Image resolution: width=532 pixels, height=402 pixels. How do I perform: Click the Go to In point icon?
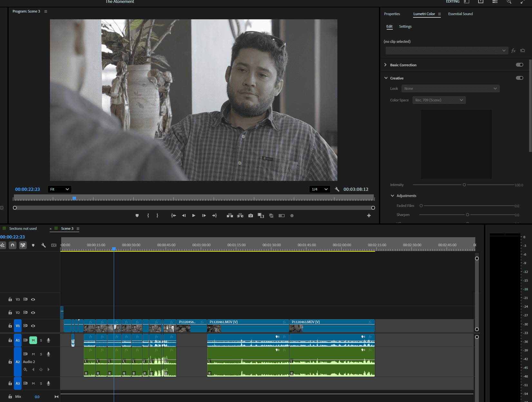[173, 216]
